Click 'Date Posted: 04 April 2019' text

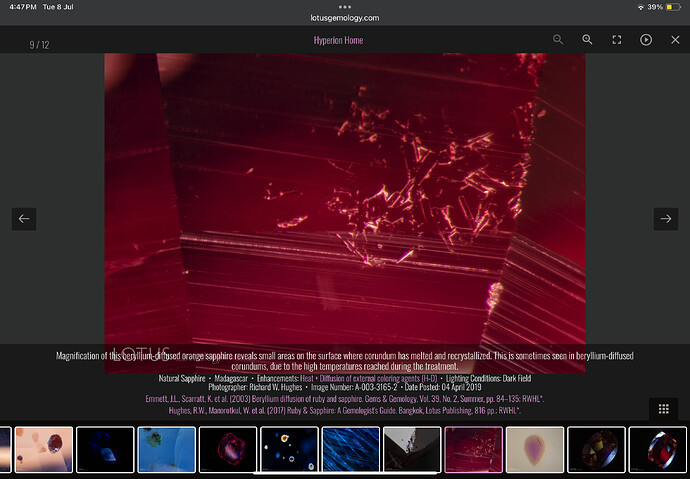click(x=443, y=388)
